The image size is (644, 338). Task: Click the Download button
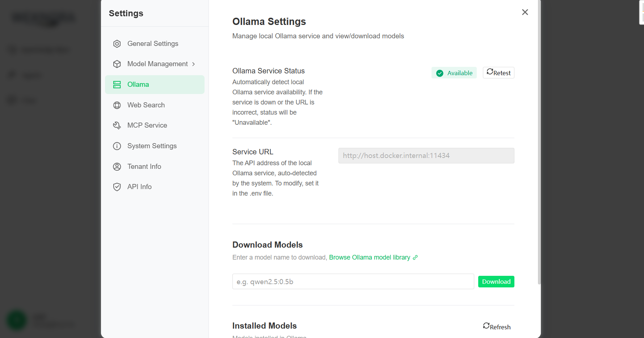coord(496,281)
